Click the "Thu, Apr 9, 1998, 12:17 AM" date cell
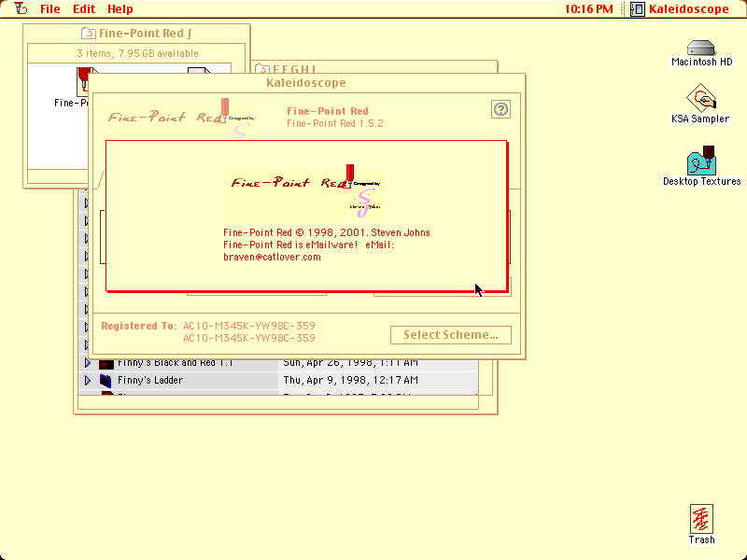Image resolution: width=747 pixels, height=560 pixels. [351, 380]
